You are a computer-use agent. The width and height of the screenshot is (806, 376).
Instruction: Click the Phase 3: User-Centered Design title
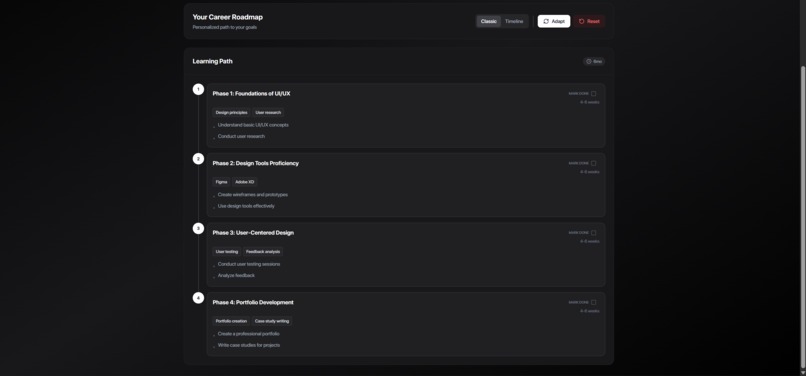pyautogui.click(x=253, y=232)
